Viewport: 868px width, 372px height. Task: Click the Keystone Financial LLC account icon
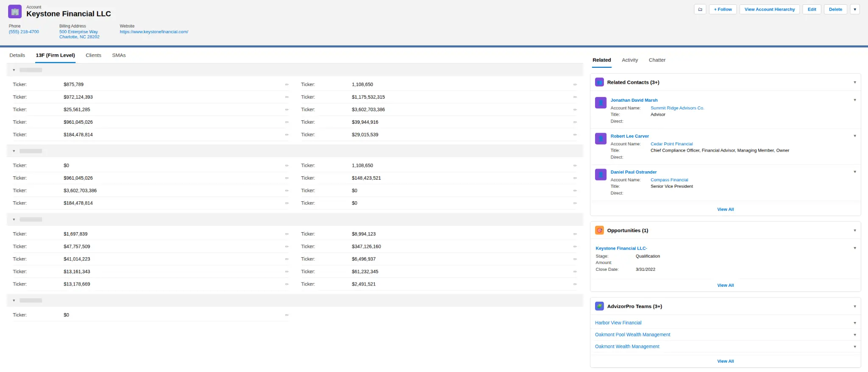15,11
